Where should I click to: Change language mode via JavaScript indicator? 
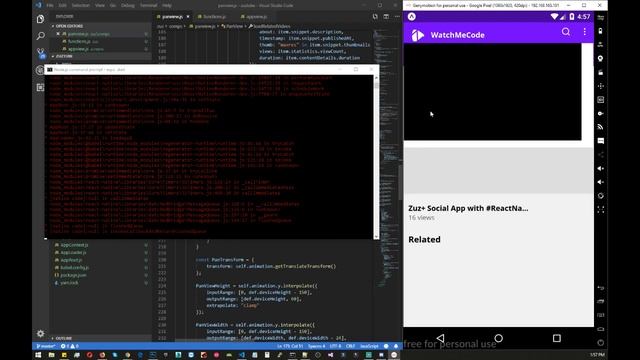369,346
